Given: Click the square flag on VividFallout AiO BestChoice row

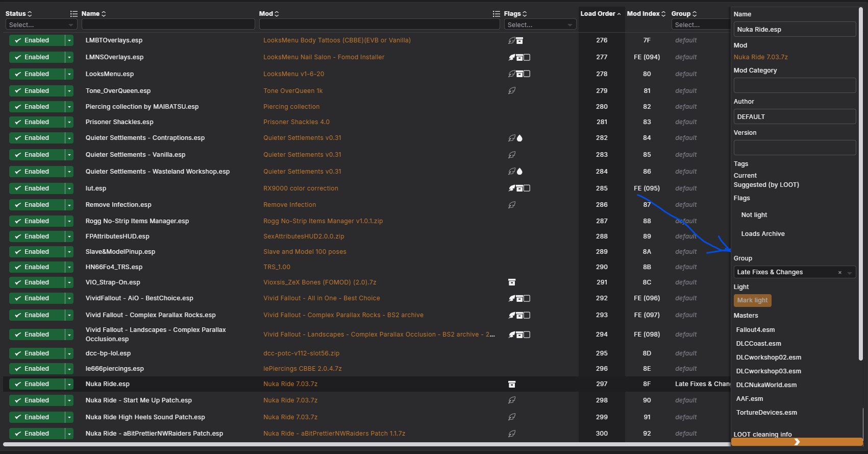Looking at the screenshot, I should [527, 298].
